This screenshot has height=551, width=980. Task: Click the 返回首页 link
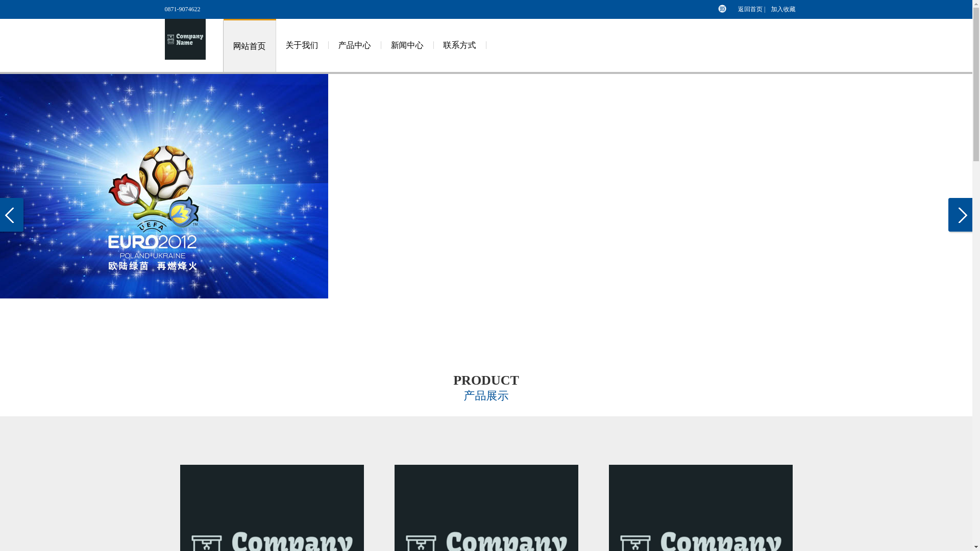pyautogui.click(x=750, y=9)
